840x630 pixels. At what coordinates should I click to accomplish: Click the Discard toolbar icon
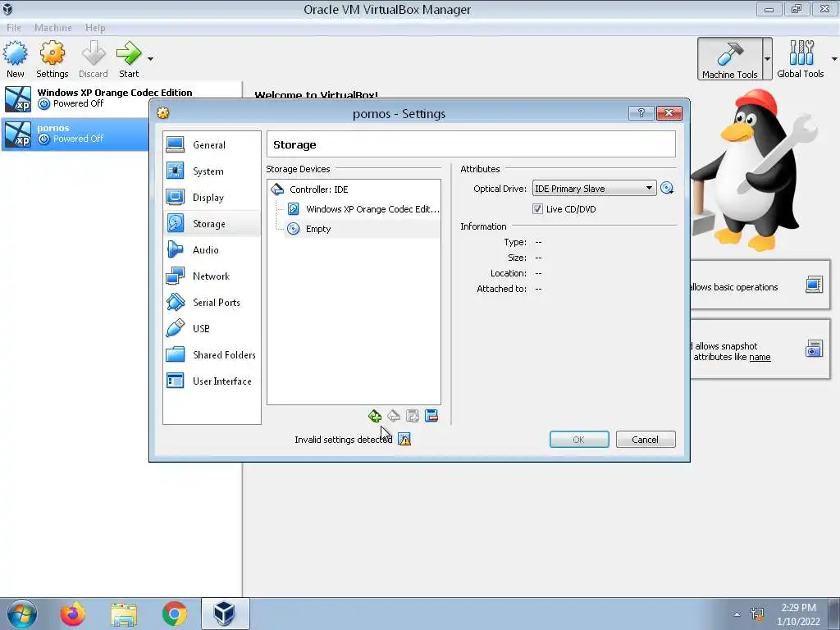pos(94,59)
